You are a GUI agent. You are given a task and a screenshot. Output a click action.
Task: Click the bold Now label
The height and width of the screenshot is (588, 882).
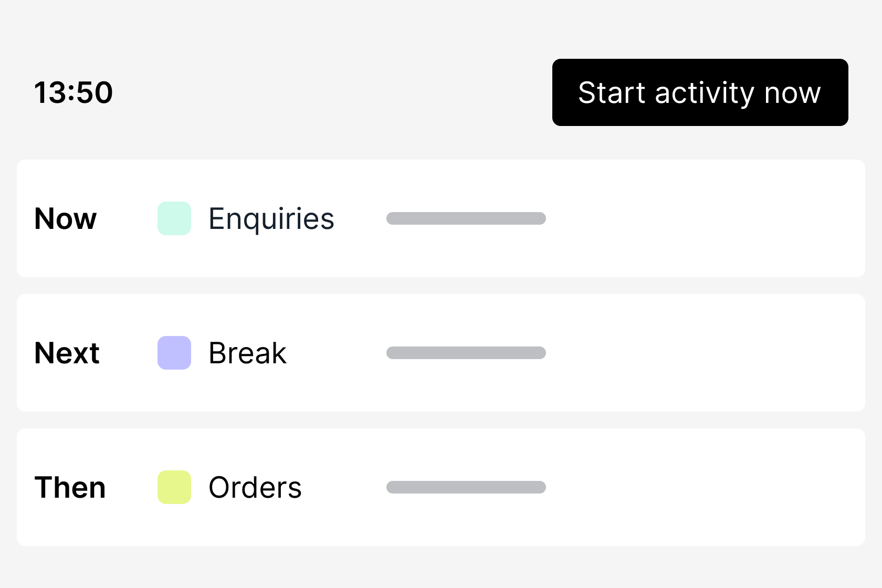tap(66, 218)
